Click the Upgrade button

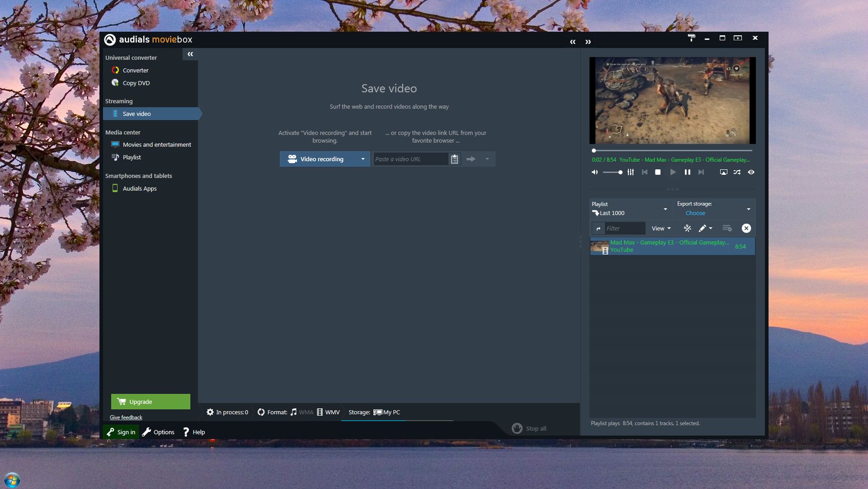point(150,402)
